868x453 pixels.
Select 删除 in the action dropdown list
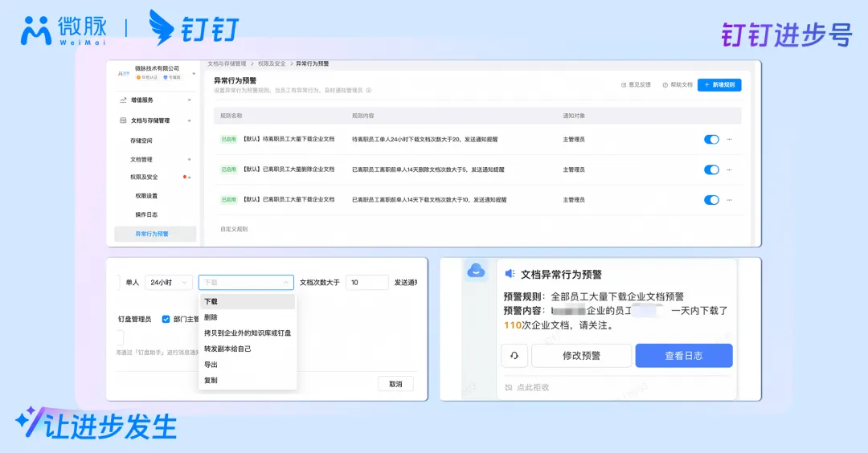247,317
